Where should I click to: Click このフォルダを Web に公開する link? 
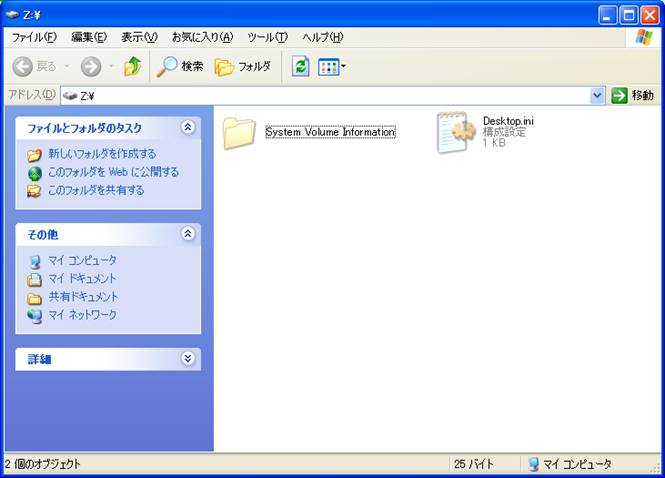tap(113, 172)
